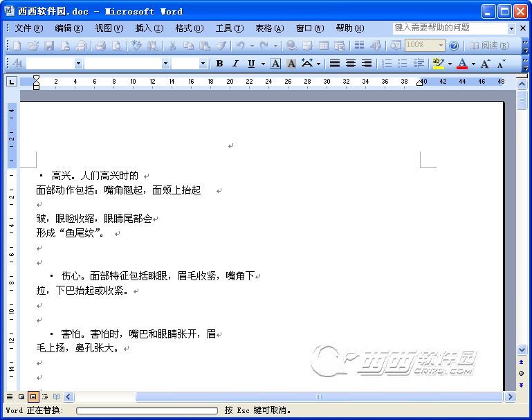Open the 插入(I) menu
The width and height of the screenshot is (532, 420).
tap(149, 28)
